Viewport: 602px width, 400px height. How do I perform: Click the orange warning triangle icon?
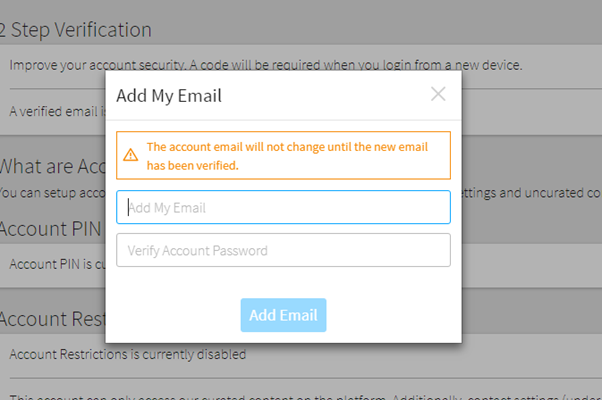(131, 155)
